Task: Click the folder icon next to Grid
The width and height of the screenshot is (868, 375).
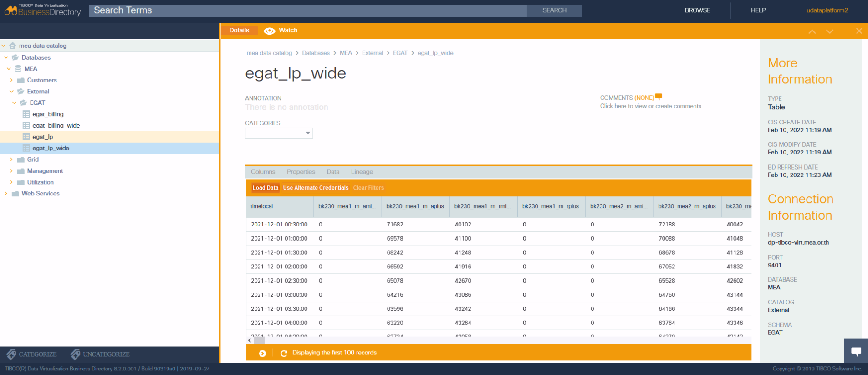Action: click(x=21, y=159)
